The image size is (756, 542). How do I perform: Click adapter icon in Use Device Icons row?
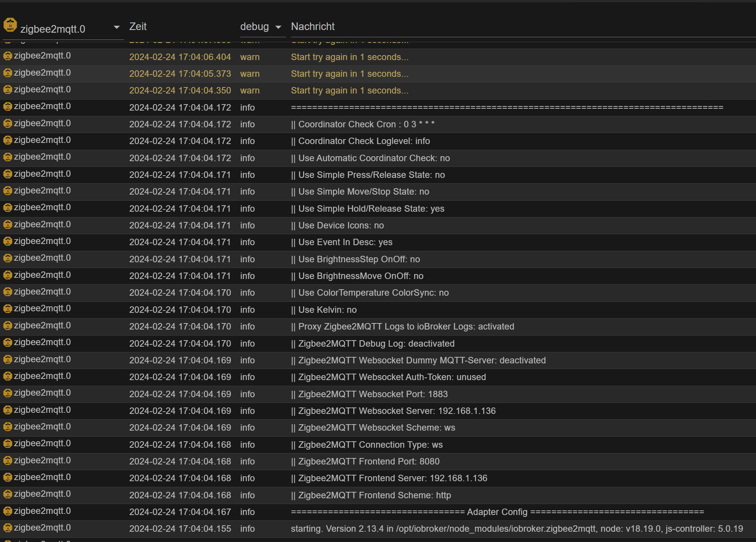[x=8, y=225]
